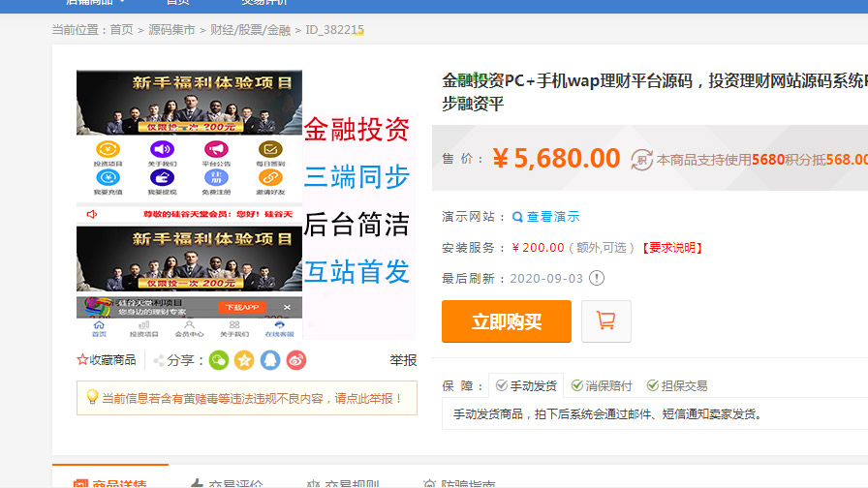868x488 pixels.
Task: Select the 消保赔付 guarantee tab
Action: 602,385
